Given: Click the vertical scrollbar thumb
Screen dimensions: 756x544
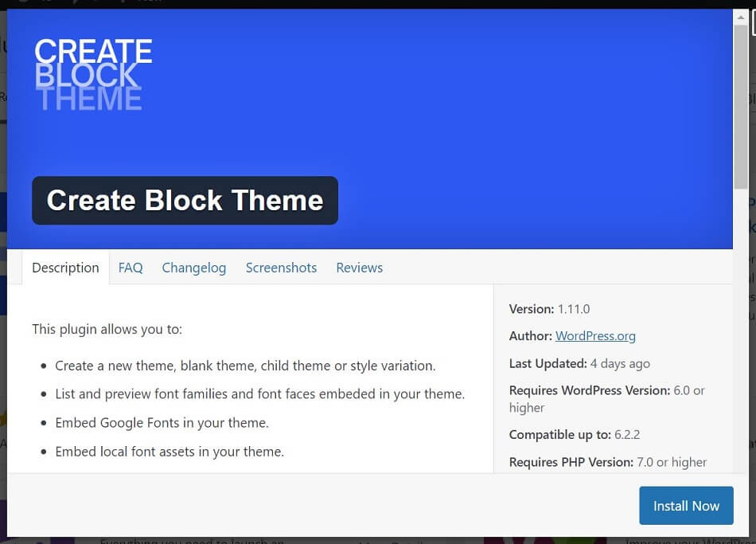Looking at the screenshot, I should coord(741,107).
